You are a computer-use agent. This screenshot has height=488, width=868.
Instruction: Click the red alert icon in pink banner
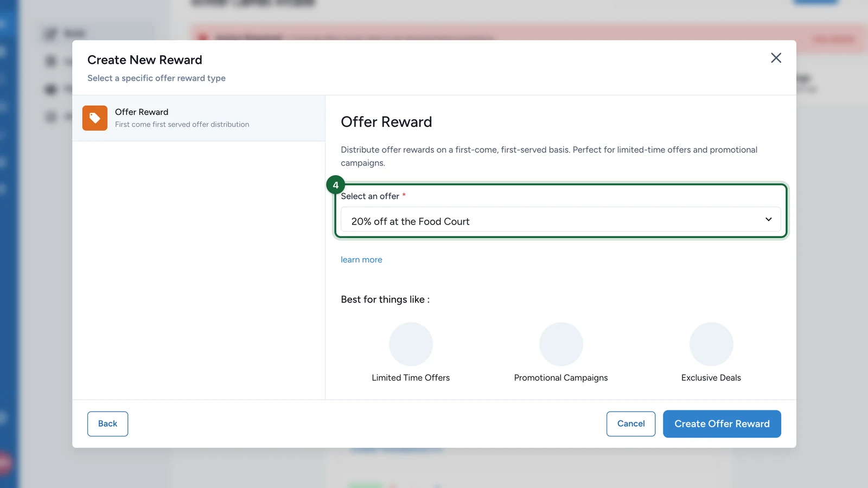coord(203,38)
